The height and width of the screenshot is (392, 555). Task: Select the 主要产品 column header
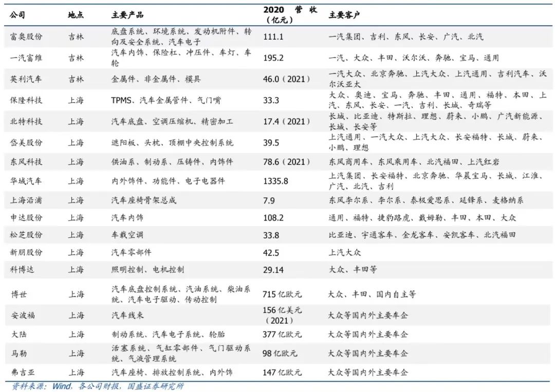[127, 15]
